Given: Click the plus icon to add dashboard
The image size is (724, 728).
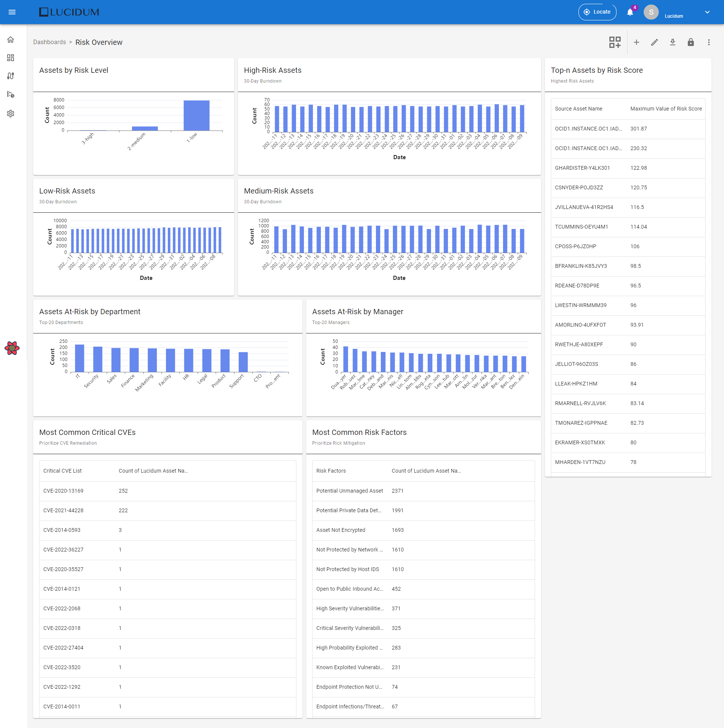Looking at the screenshot, I should 637,42.
